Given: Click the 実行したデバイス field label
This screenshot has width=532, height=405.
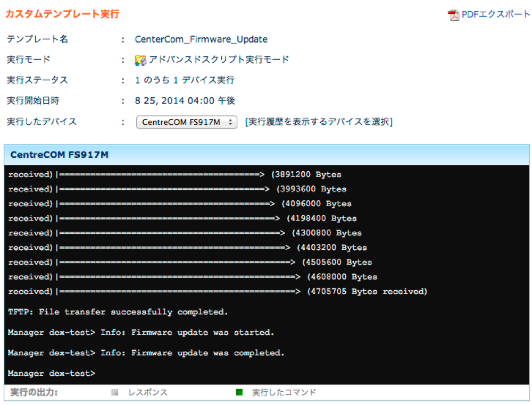Looking at the screenshot, I should click(41, 122).
